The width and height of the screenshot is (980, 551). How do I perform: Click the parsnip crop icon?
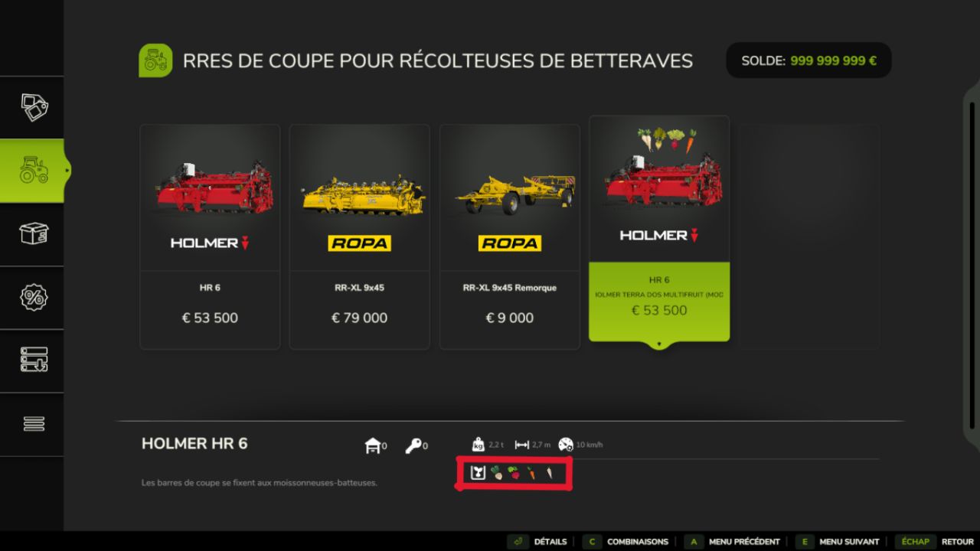pos(549,474)
